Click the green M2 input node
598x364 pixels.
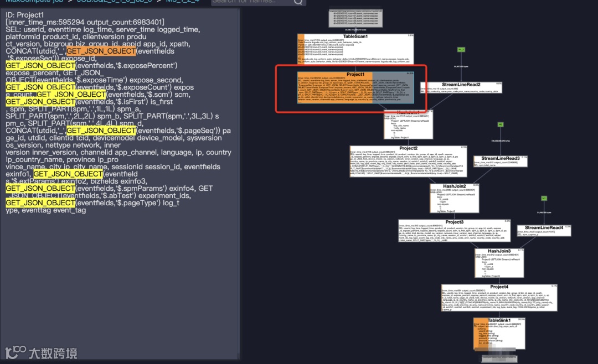(x=501, y=124)
